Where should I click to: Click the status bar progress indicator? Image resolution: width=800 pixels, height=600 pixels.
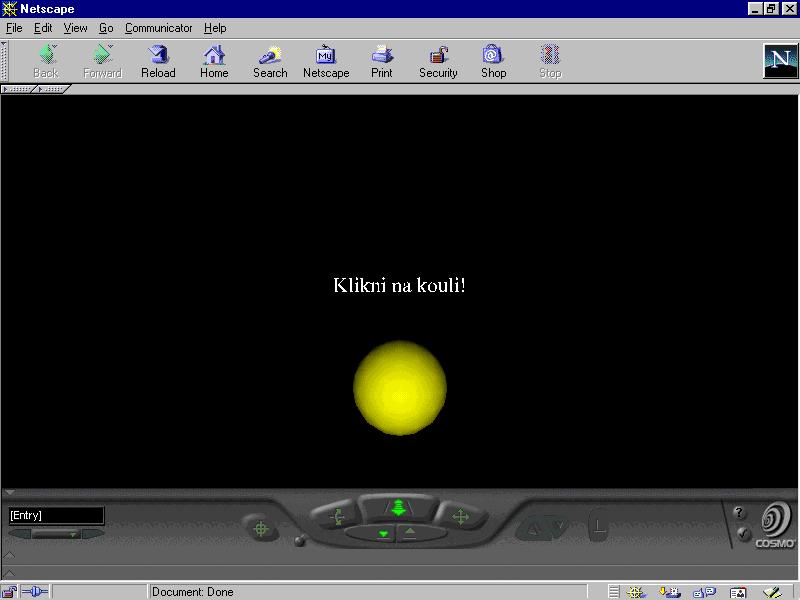(x=99, y=592)
